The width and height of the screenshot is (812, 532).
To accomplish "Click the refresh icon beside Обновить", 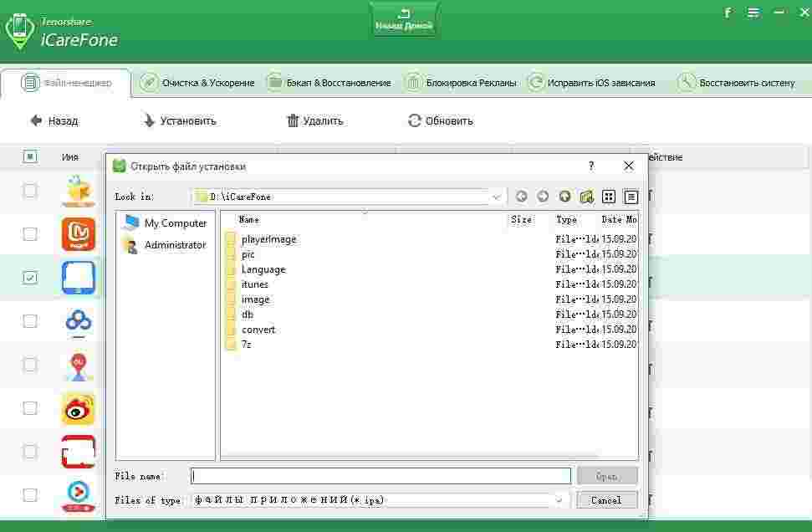I will 414,120.
